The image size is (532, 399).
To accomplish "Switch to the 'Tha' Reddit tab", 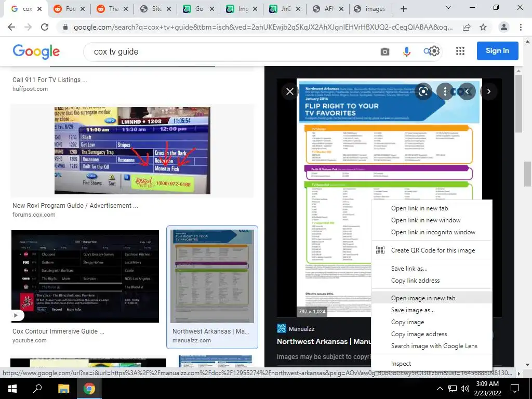I will point(112,9).
